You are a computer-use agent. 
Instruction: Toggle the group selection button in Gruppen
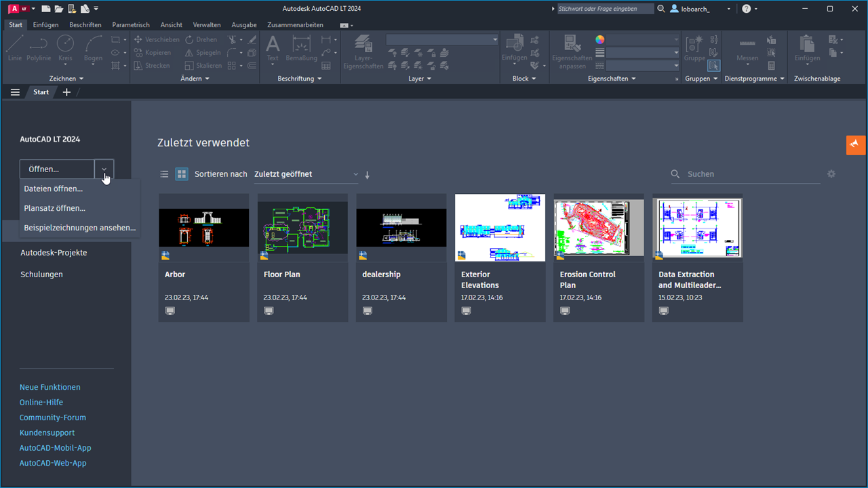pos(713,66)
